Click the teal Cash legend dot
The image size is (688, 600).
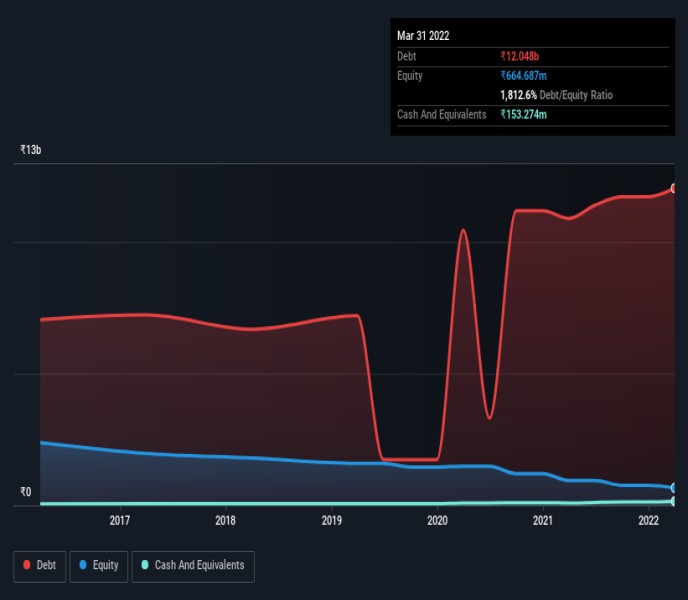pos(145,565)
